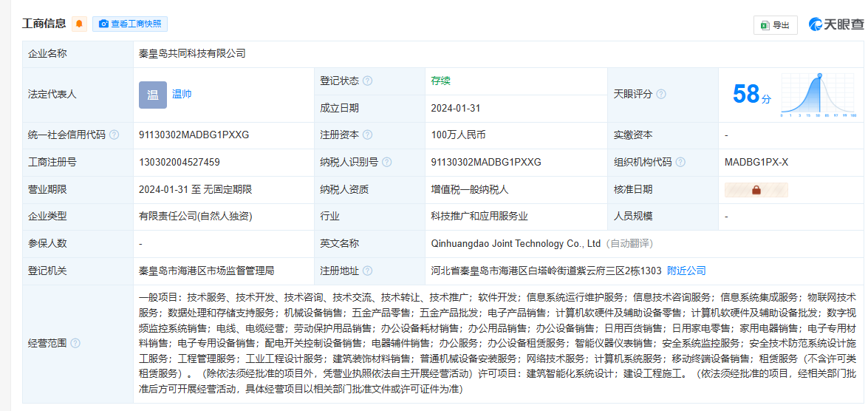This screenshot has height=411, width=868.
Task: Click English name Qinhuangdao Joint Technology Co., Ltd
Action: (x=516, y=244)
